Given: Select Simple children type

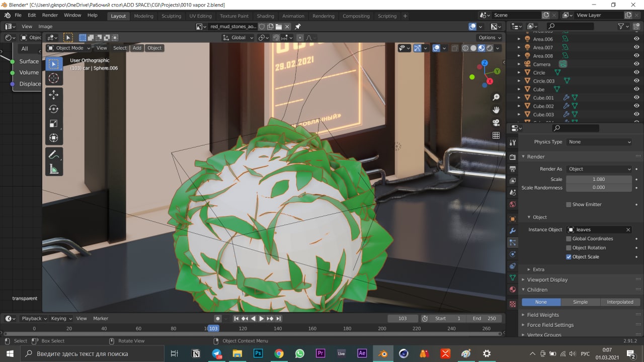Looking at the screenshot, I should point(581,302).
